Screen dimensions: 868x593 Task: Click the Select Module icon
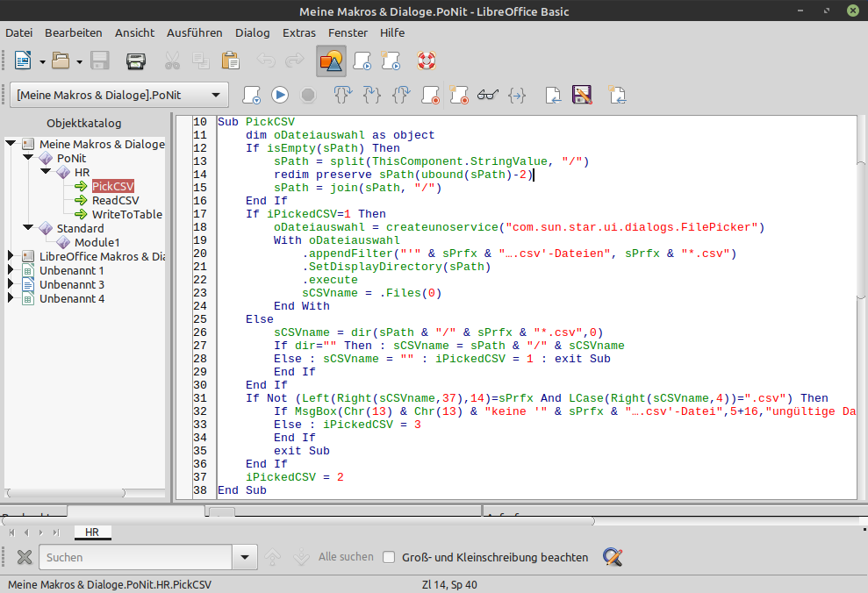tap(391, 61)
